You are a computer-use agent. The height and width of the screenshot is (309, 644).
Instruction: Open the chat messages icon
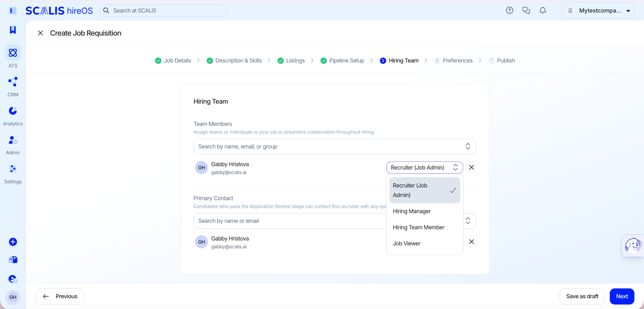pos(526,10)
